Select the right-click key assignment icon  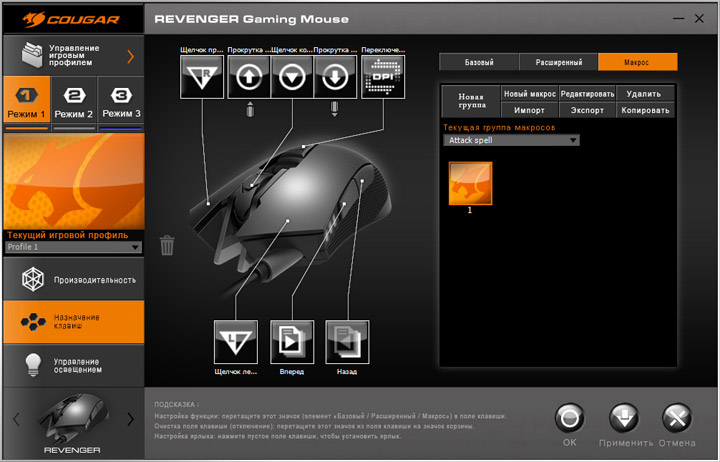click(x=202, y=77)
